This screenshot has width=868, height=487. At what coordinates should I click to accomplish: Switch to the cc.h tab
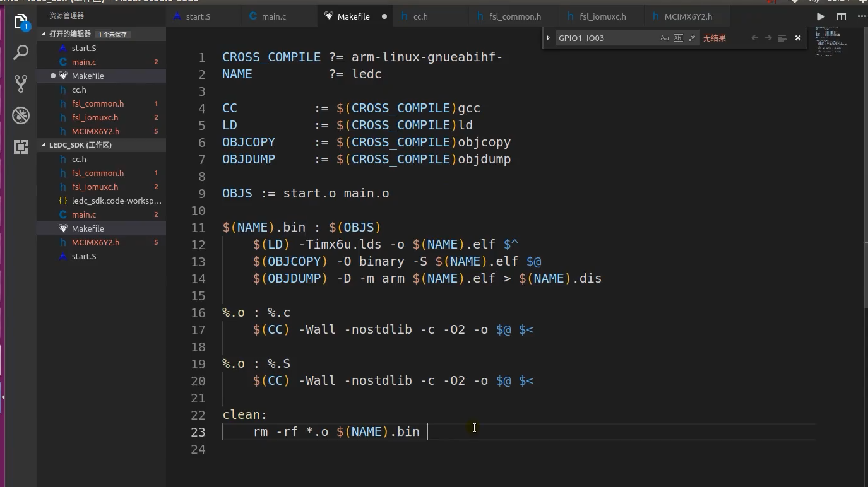click(420, 16)
